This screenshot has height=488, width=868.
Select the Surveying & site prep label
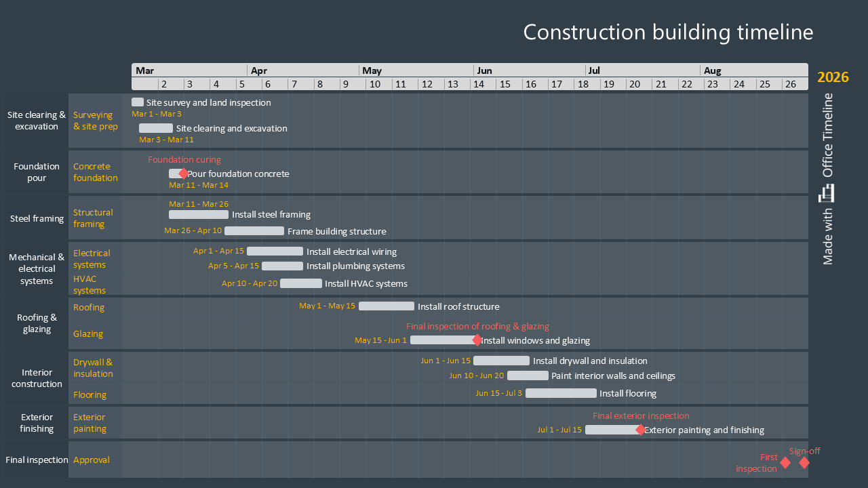[96, 121]
